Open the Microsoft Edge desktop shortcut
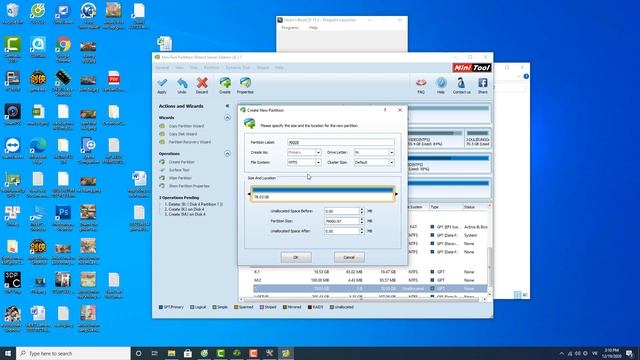This screenshot has width=640, height=360. 38,150
